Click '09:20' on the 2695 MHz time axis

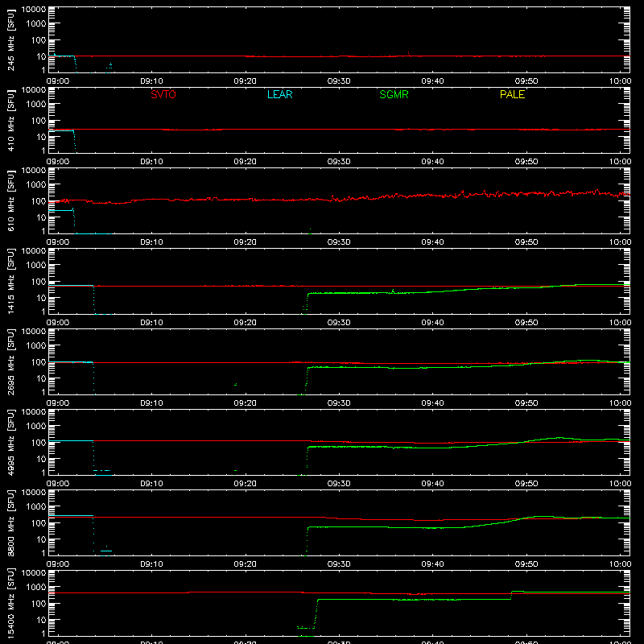246,403
